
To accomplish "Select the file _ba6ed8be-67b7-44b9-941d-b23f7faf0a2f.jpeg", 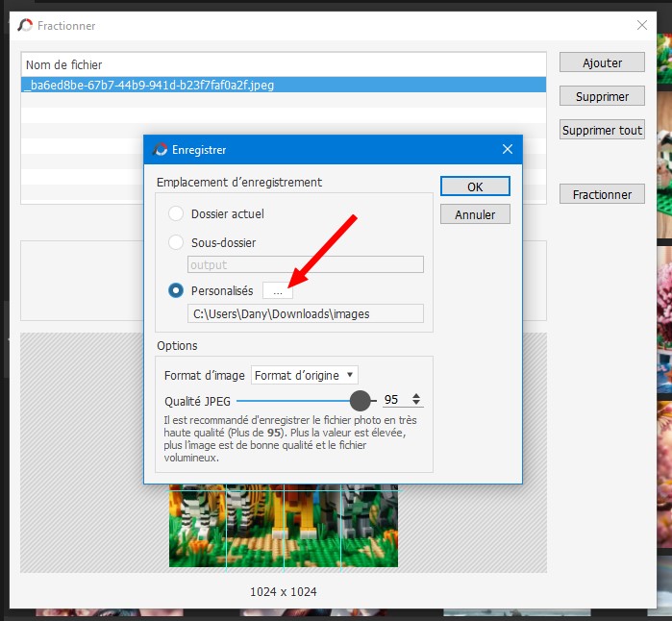I will coord(284,85).
